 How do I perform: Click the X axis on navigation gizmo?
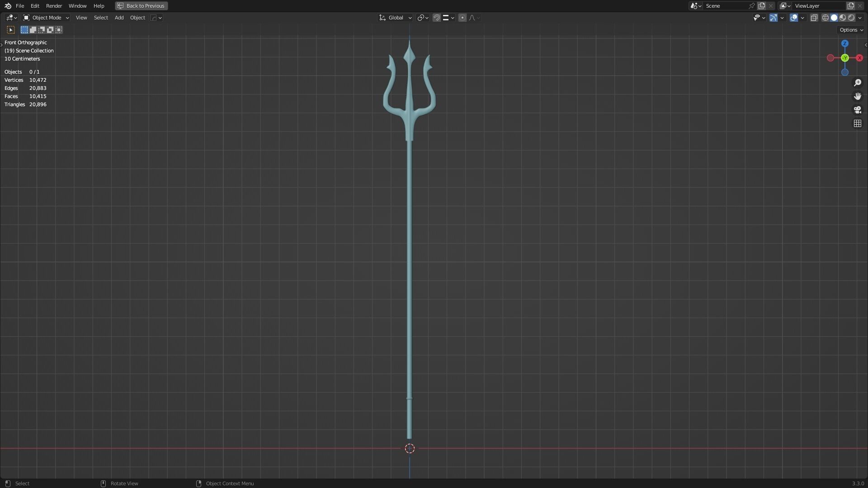point(859,58)
